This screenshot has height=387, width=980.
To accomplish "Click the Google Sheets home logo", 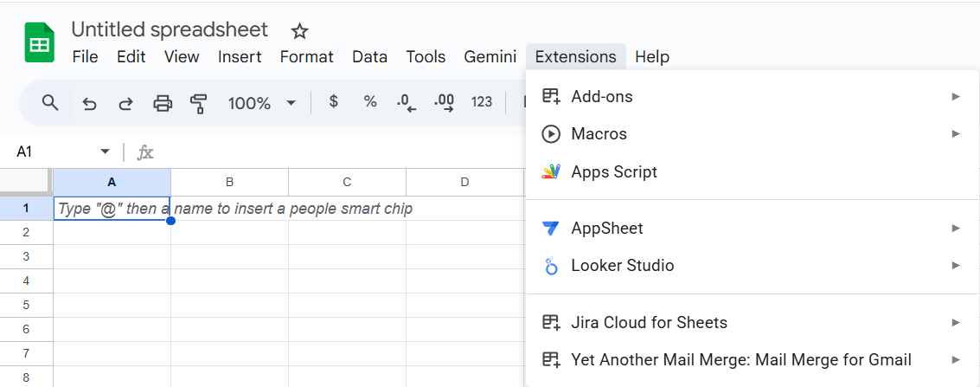I will (39, 42).
